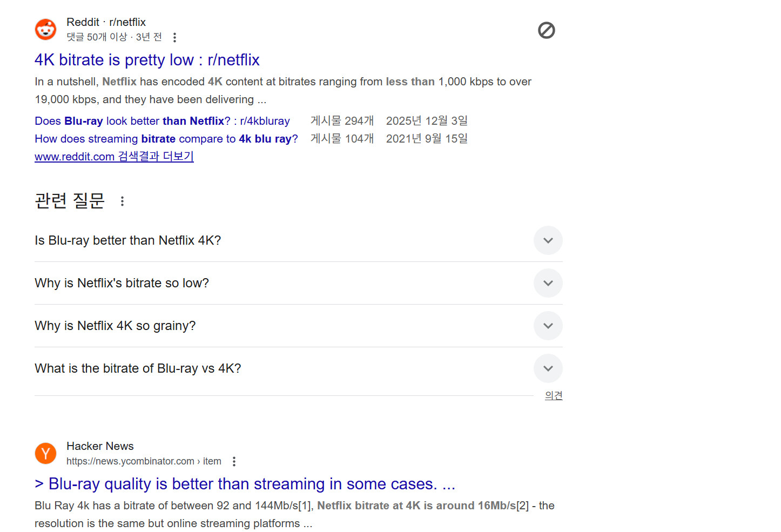Click the Reddit snippet starting 'In a nutshell'
Screen dimensions: 781x532
[x=283, y=91]
